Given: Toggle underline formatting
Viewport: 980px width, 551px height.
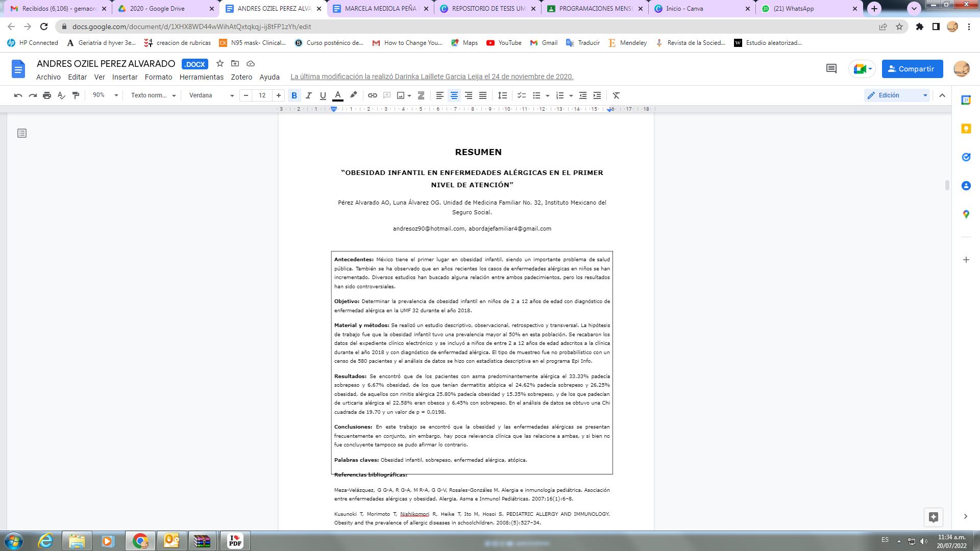Looking at the screenshot, I should pos(323,95).
